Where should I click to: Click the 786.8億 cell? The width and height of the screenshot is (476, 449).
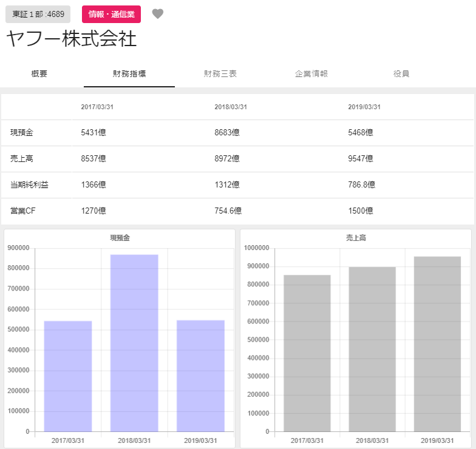pyautogui.click(x=362, y=184)
